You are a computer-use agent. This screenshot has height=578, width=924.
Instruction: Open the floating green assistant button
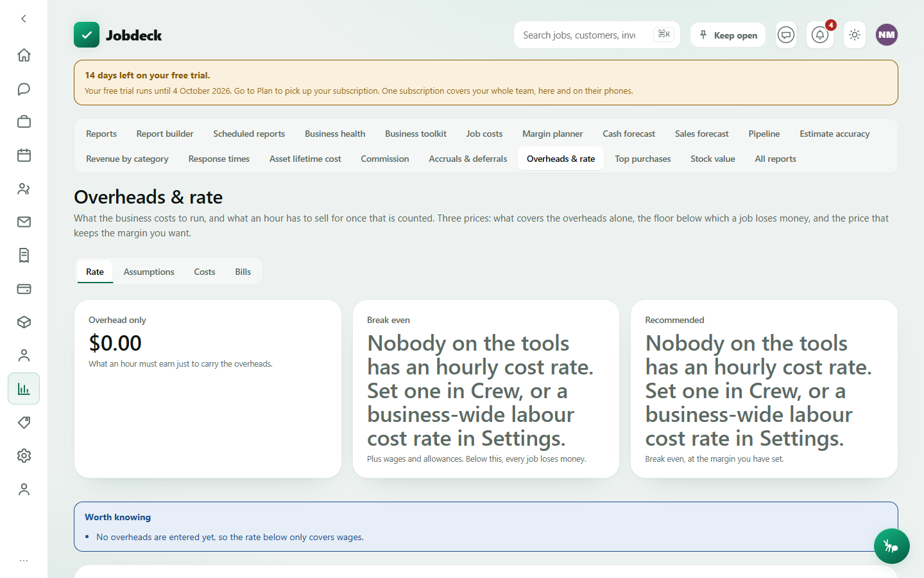tap(891, 546)
